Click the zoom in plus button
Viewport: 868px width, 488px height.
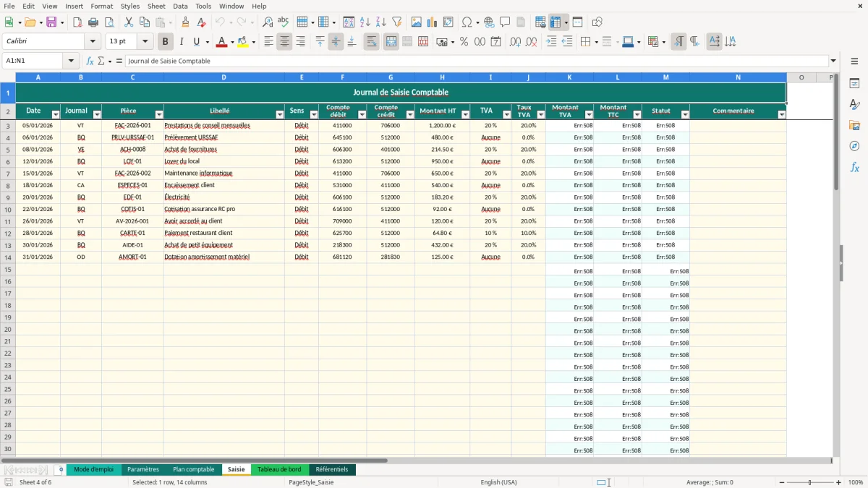pos(838,482)
